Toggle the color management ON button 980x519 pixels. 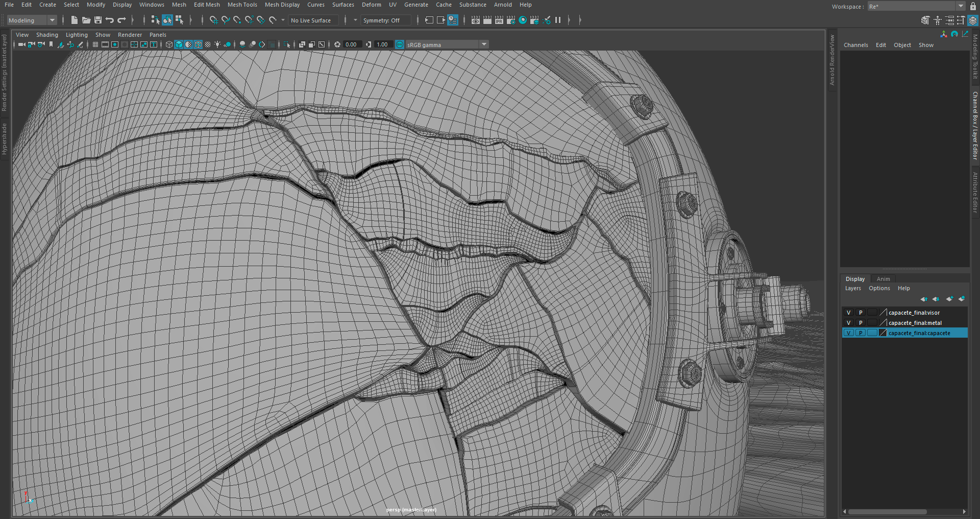400,44
